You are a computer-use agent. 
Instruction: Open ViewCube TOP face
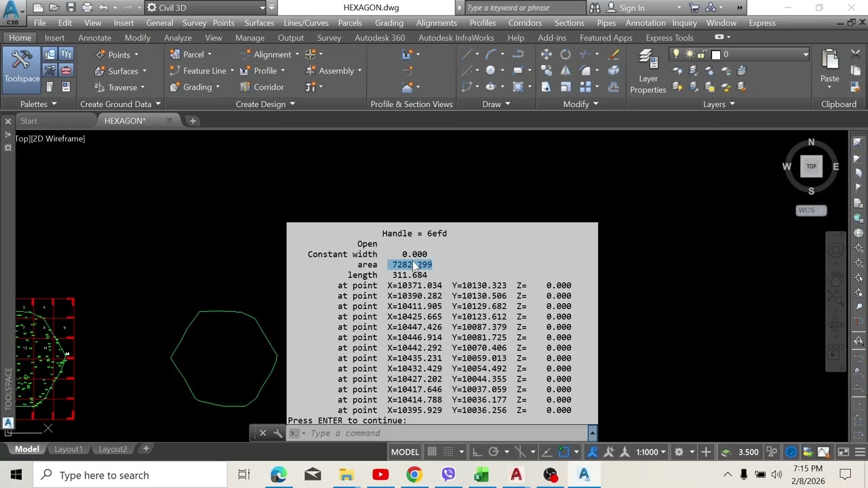click(x=811, y=166)
